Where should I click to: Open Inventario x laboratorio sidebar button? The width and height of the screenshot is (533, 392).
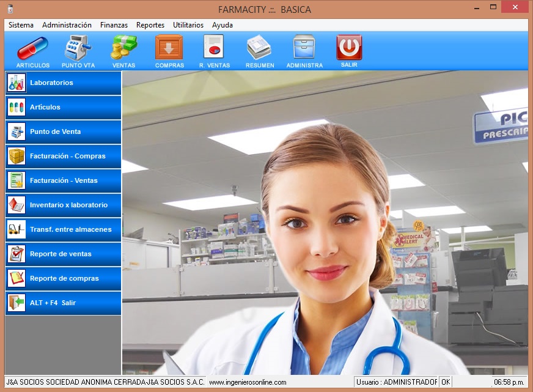tap(63, 205)
